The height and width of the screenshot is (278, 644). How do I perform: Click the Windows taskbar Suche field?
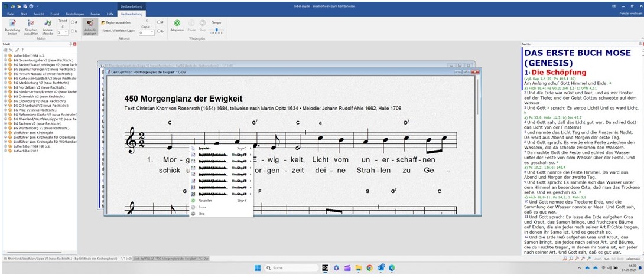(287, 268)
